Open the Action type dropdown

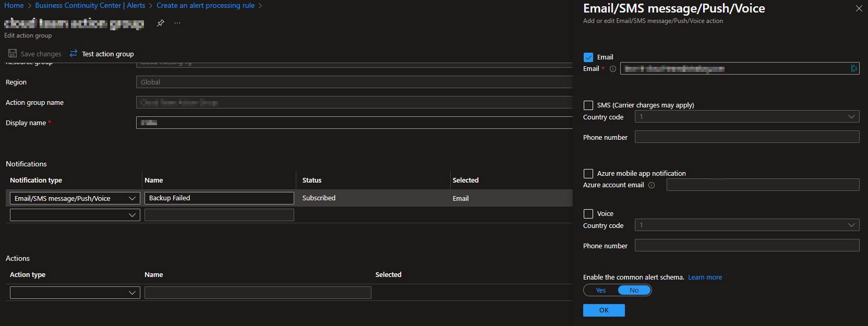pos(75,293)
